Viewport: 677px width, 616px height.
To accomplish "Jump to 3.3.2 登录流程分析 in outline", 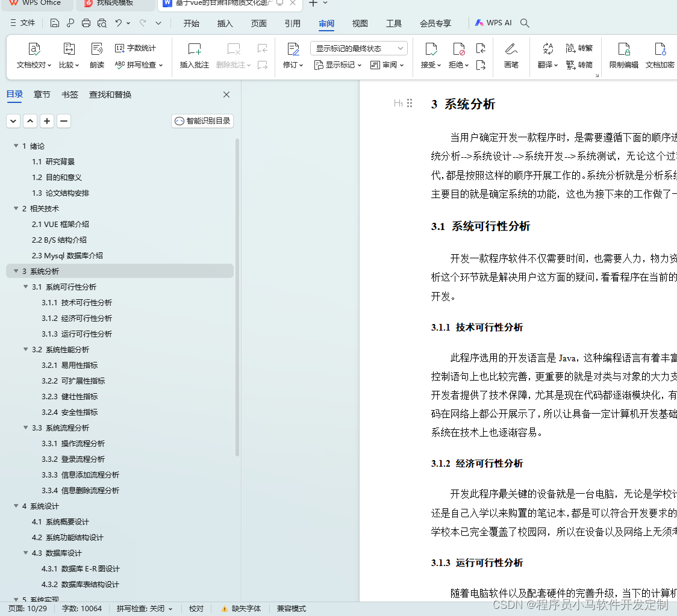I will pyautogui.click(x=73, y=459).
